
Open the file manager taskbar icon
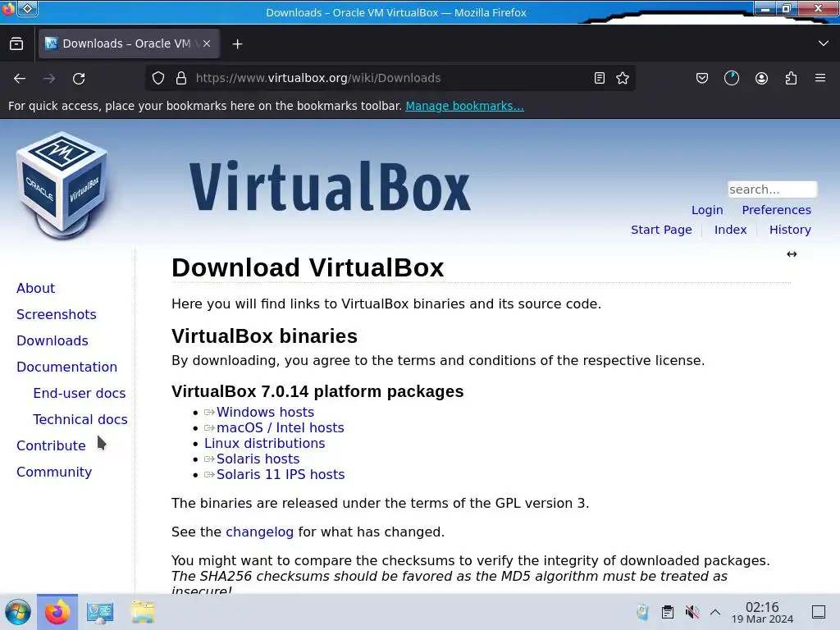click(x=143, y=612)
